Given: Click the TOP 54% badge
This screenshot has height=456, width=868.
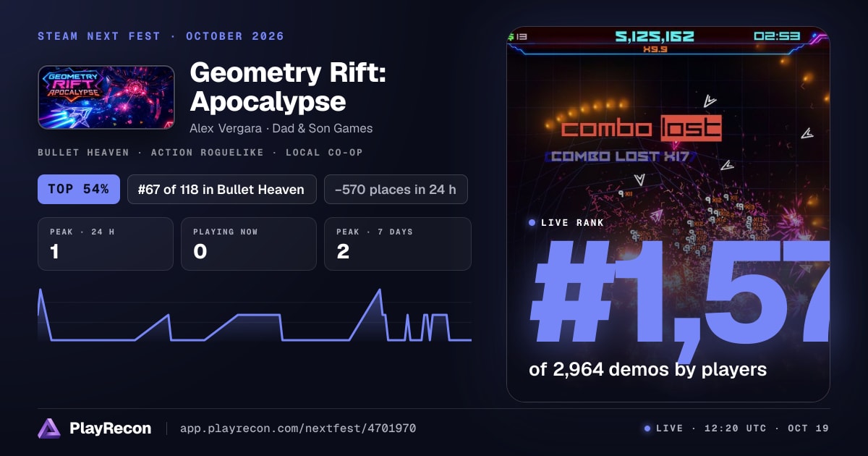Looking at the screenshot, I should click(79, 190).
